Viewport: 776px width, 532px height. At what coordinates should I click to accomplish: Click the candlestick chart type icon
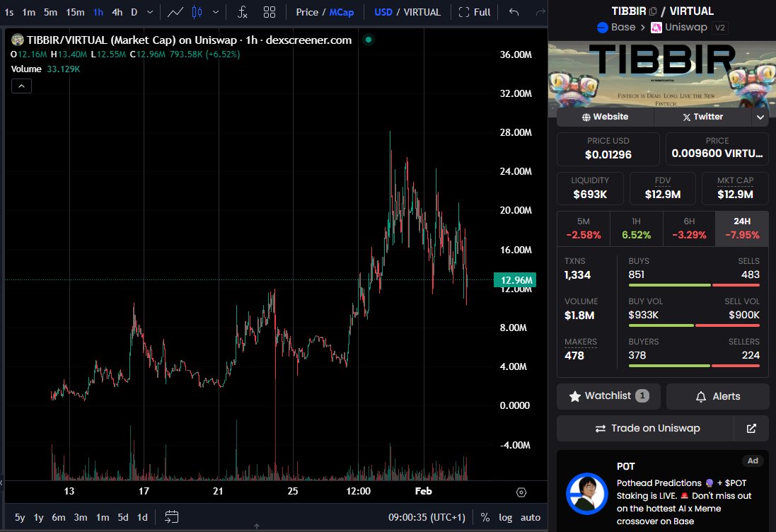pyautogui.click(x=197, y=12)
